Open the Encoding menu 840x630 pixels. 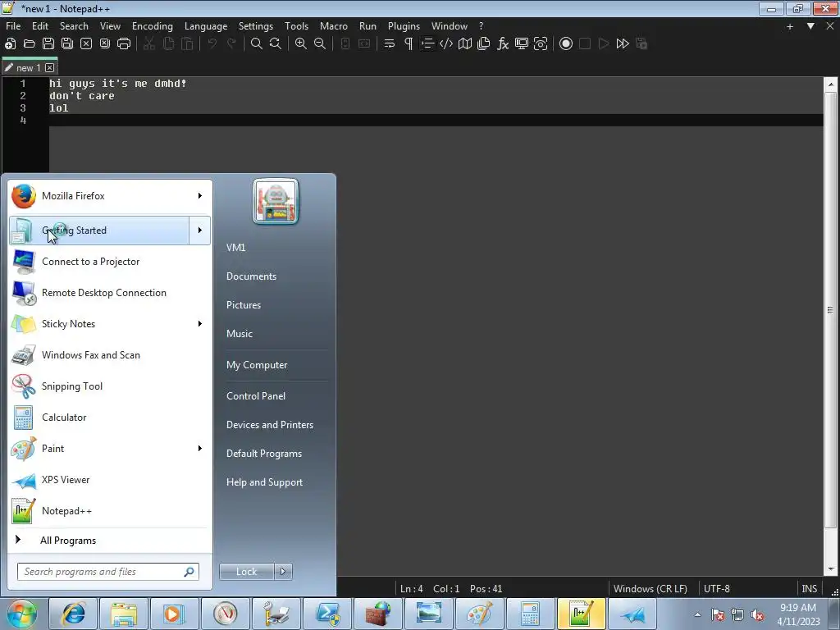pyautogui.click(x=153, y=25)
